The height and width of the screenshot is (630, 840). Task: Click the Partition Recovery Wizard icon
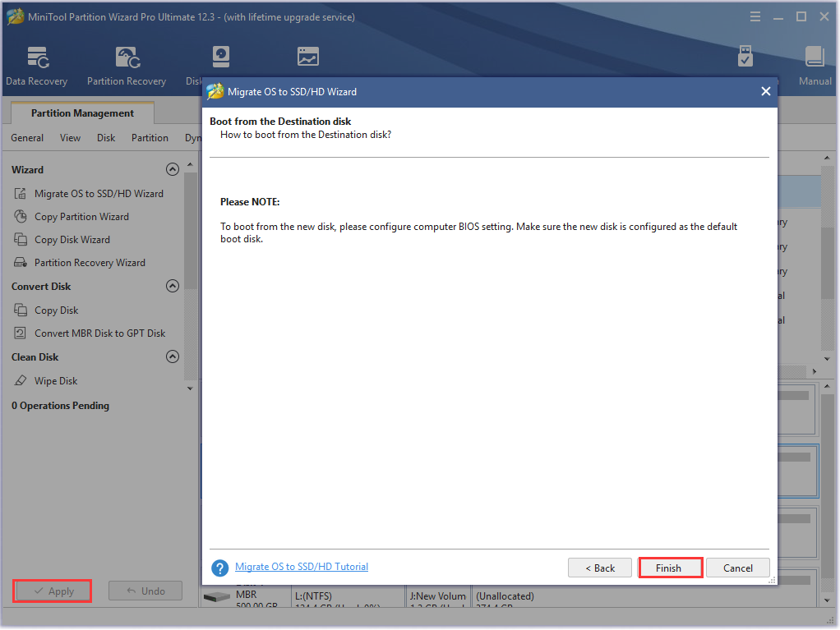click(20, 262)
